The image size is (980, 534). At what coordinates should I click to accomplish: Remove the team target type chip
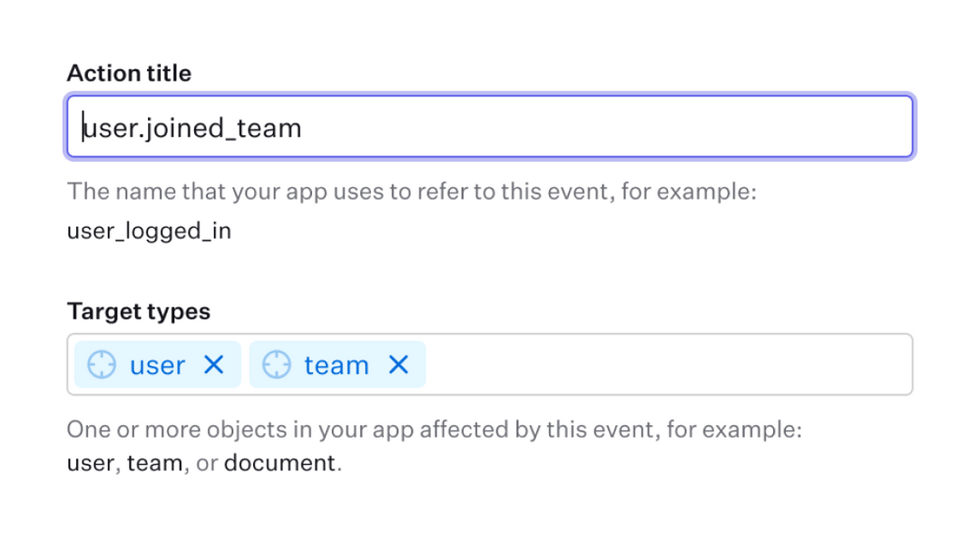tap(397, 364)
